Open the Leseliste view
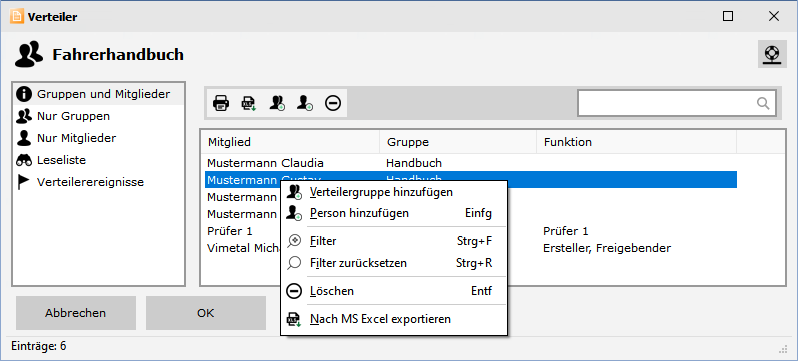798x361 pixels. [x=98, y=160]
